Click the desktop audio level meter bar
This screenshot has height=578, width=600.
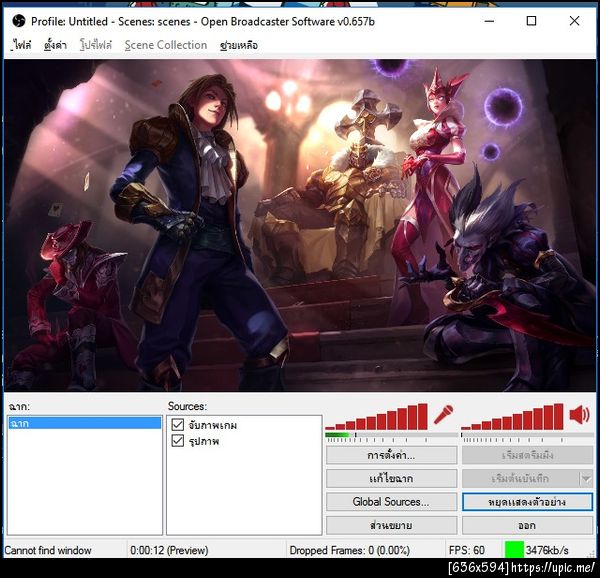point(527,435)
